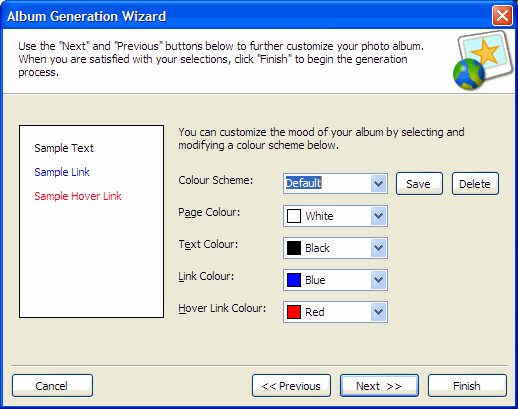Viewport: 518px width, 409px height.
Task: Click the Sample Link preview text
Action: (62, 172)
